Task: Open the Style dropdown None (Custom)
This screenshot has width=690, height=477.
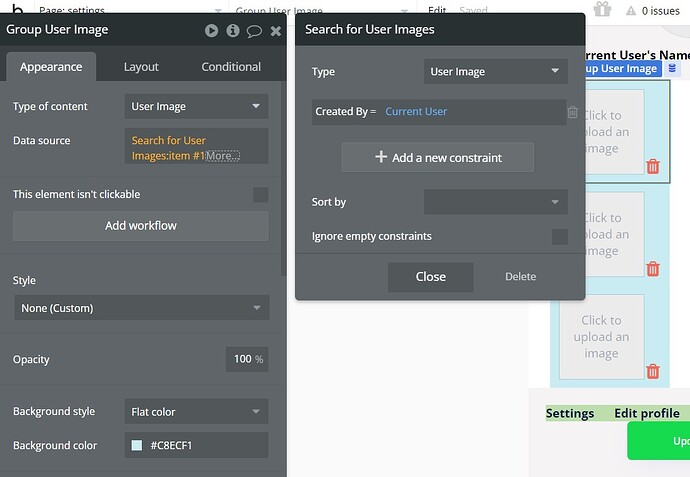Action: (142, 308)
